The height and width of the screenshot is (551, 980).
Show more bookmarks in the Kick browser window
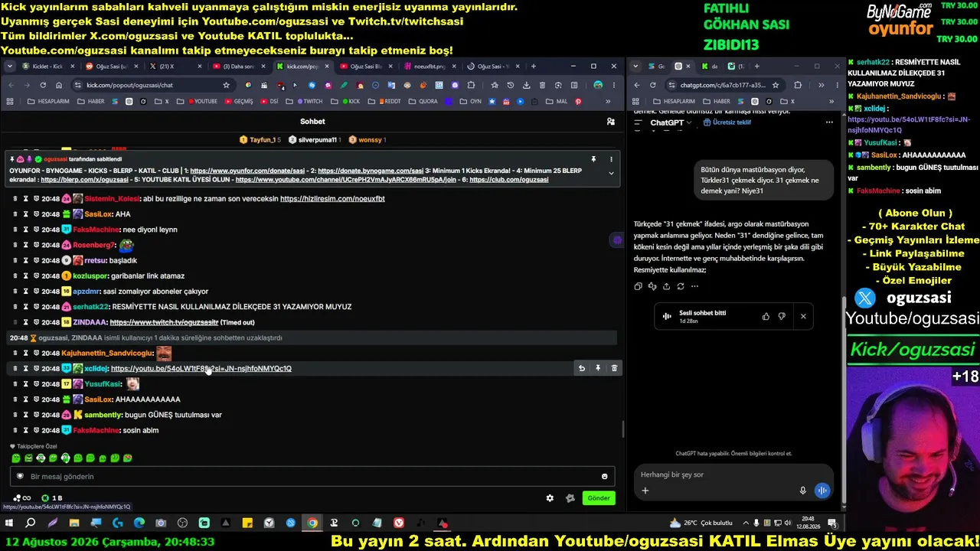pyautogui.click(x=609, y=101)
